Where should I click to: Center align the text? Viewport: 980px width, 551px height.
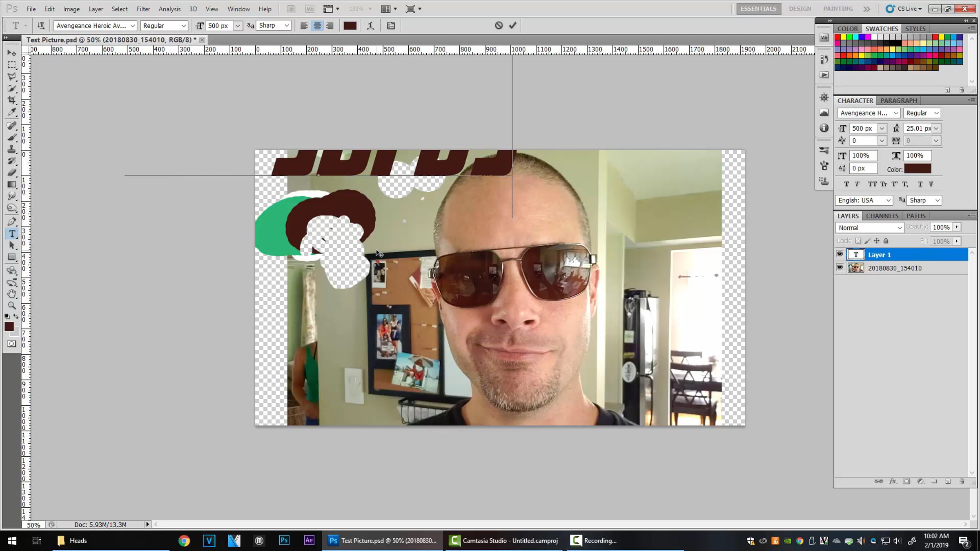pos(317,26)
